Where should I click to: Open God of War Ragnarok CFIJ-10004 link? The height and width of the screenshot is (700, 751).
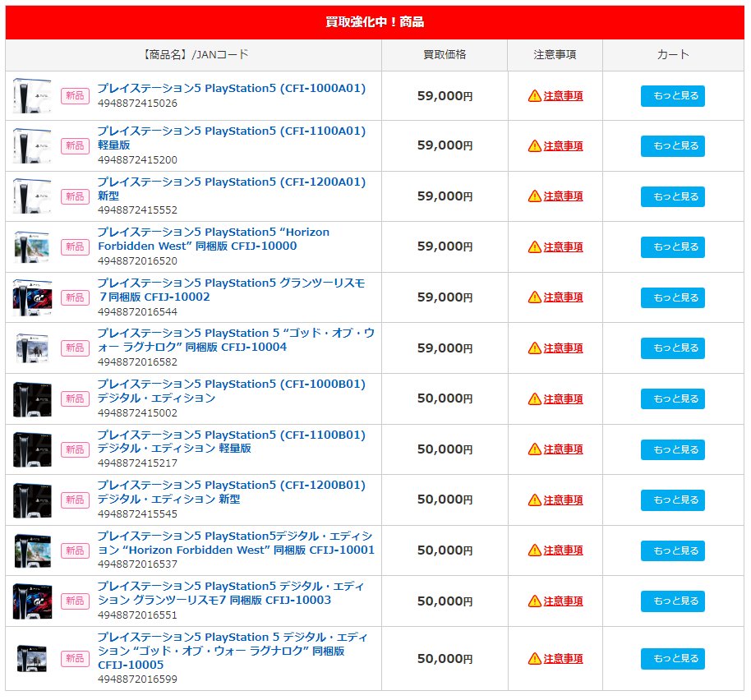[236, 340]
